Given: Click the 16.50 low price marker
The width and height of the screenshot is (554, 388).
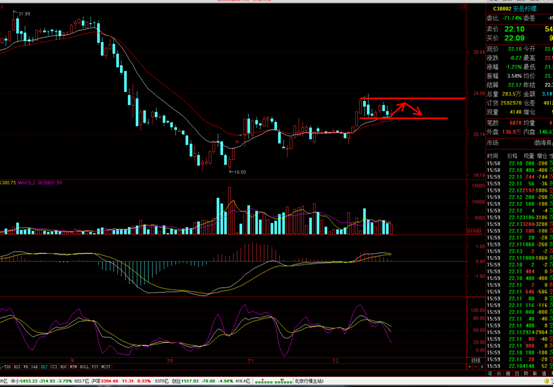Looking at the screenshot, I should (x=237, y=172).
